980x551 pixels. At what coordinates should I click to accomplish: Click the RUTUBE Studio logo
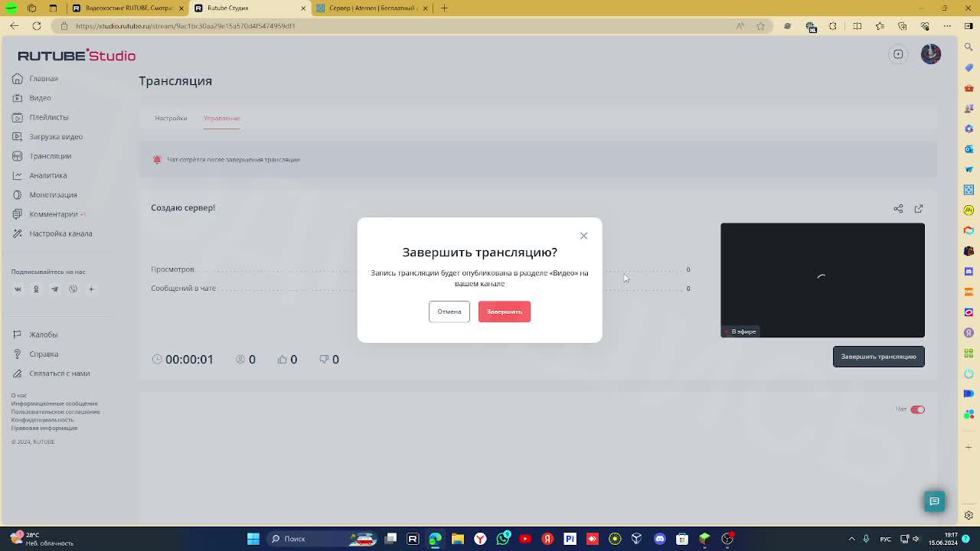pyautogui.click(x=77, y=55)
